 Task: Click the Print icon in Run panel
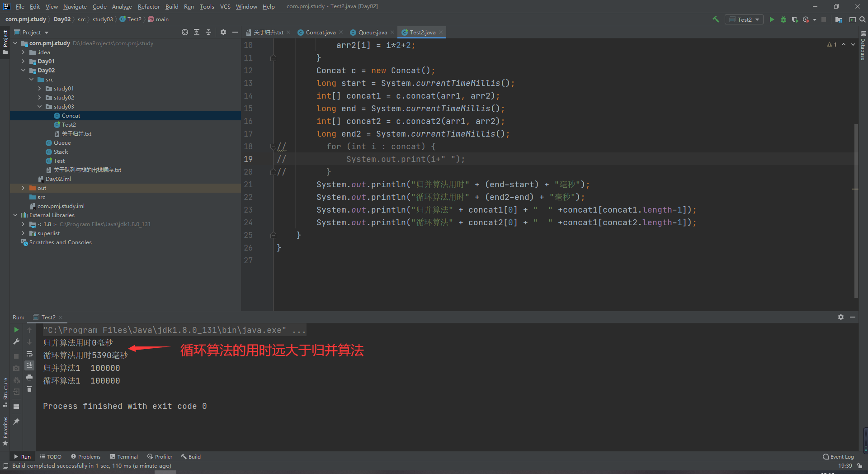coord(29,377)
